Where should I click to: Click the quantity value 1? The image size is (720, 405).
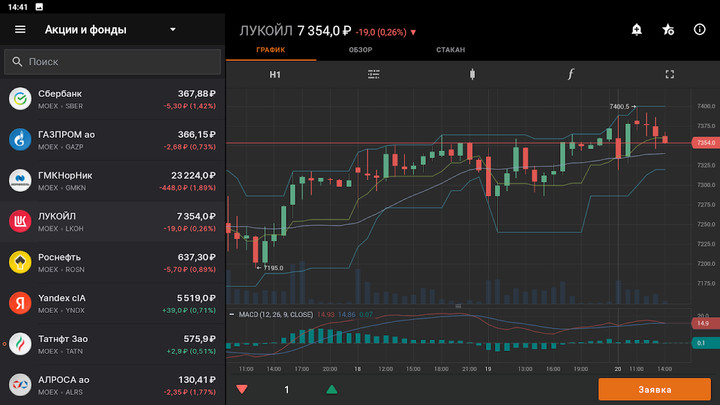287,390
